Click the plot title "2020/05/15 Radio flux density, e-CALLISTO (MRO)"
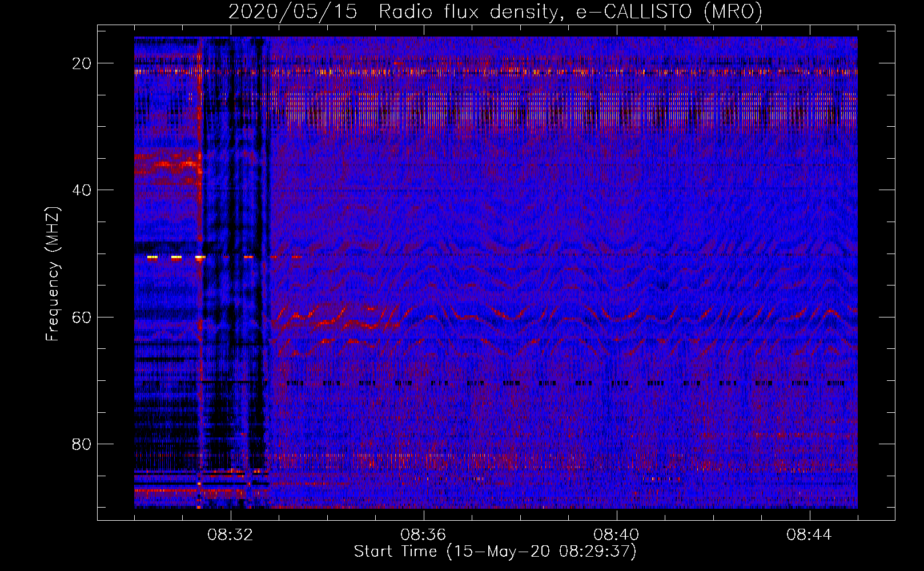 click(x=495, y=12)
